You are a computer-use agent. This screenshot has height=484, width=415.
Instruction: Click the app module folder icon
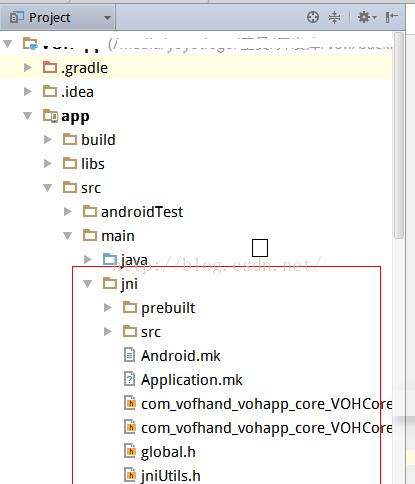point(50,116)
